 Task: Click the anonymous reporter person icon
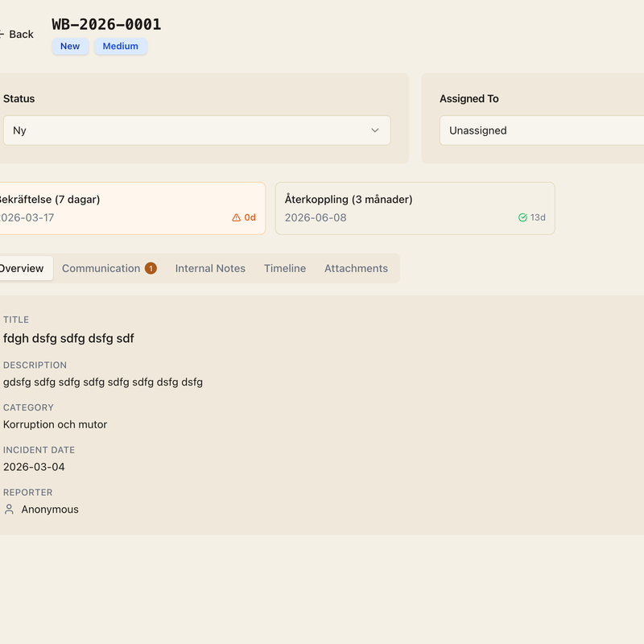(x=9, y=510)
